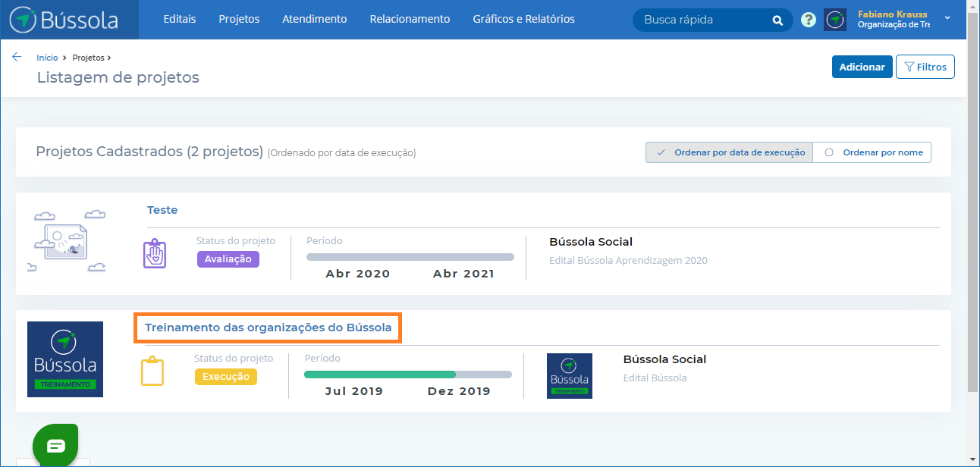Go back using the left arrow

coord(17,57)
